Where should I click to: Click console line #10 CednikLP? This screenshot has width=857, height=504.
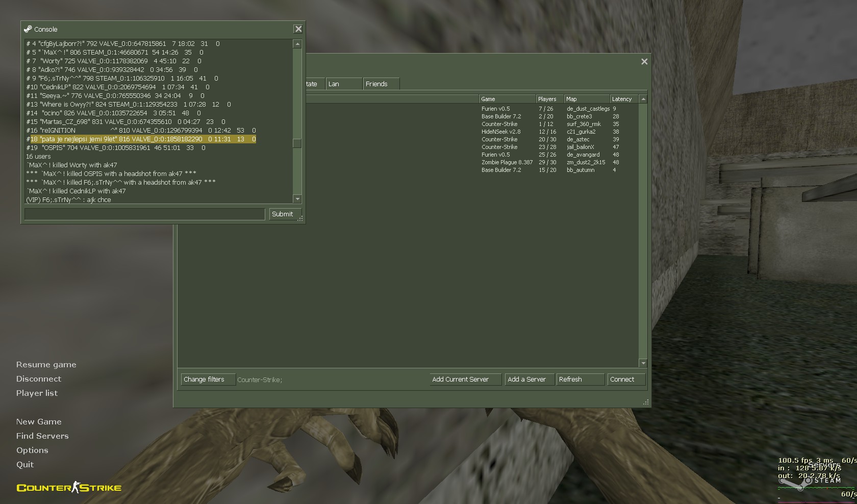click(x=118, y=87)
